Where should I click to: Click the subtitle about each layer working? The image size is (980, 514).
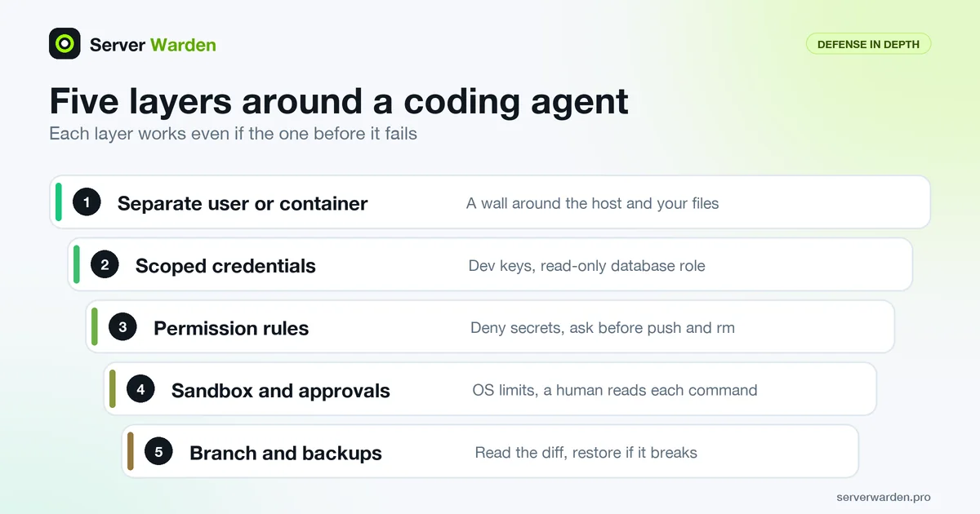(233, 133)
